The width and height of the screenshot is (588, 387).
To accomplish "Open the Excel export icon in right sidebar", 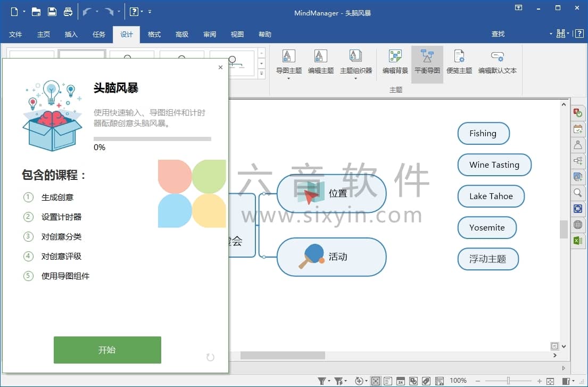I will pyautogui.click(x=578, y=241).
